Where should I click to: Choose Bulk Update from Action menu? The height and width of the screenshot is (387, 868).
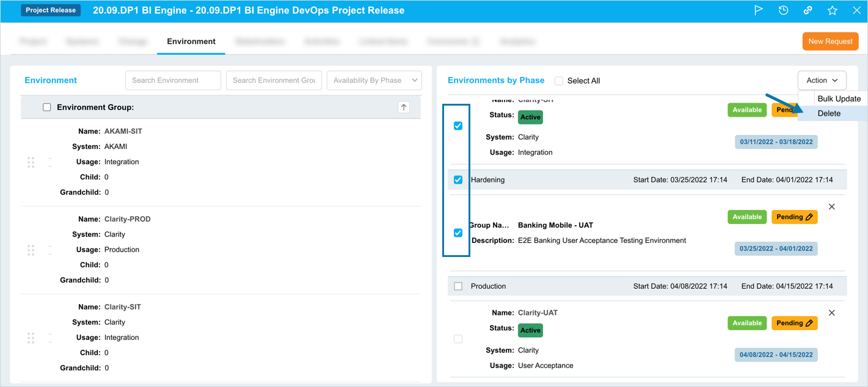point(839,99)
